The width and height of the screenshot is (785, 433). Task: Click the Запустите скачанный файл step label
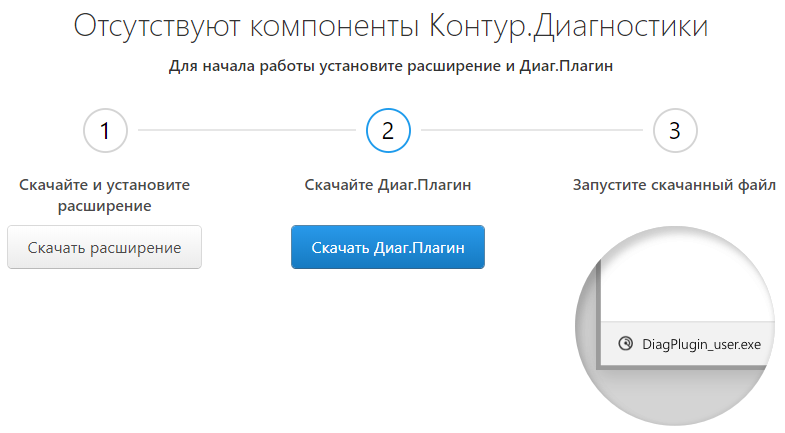click(674, 185)
